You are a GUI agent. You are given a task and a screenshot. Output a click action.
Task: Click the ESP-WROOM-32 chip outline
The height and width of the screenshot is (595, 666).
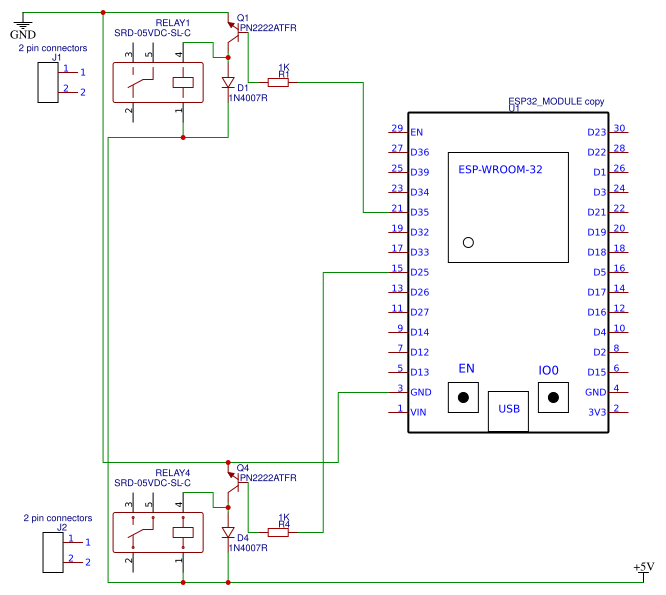click(x=508, y=207)
